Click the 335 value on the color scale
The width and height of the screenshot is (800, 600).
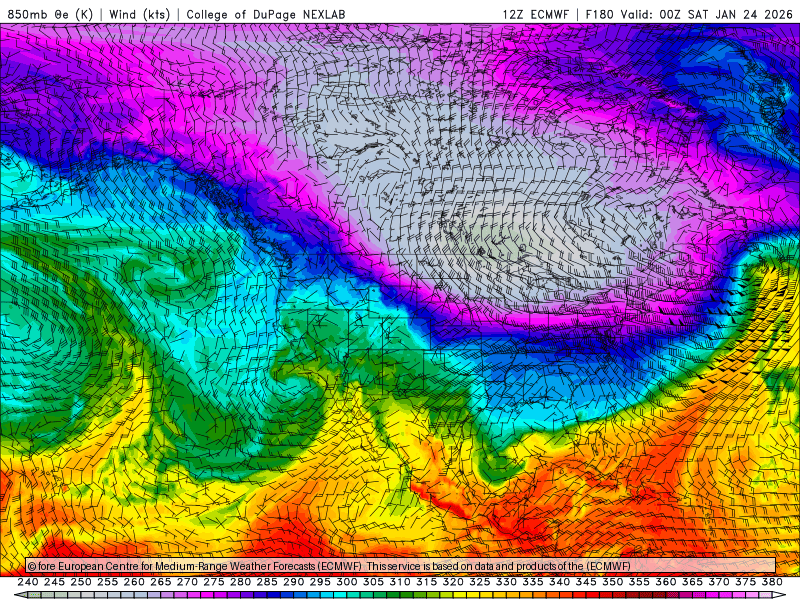(x=533, y=582)
